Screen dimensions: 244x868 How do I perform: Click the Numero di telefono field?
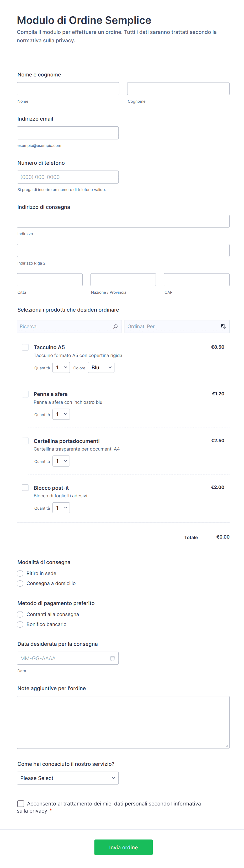coord(68,177)
